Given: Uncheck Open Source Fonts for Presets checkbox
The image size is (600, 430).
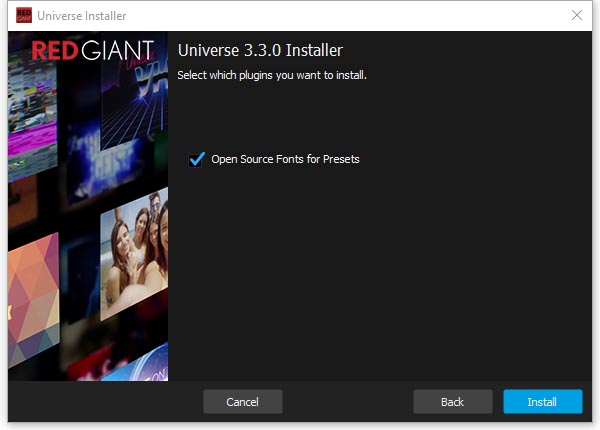Looking at the screenshot, I should click(197, 159).
